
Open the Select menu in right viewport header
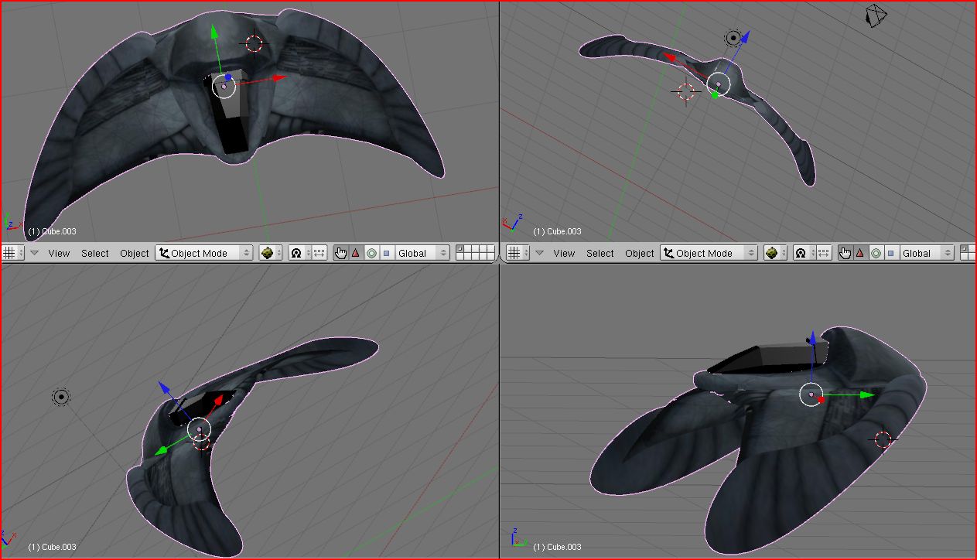tap(600, 253)
